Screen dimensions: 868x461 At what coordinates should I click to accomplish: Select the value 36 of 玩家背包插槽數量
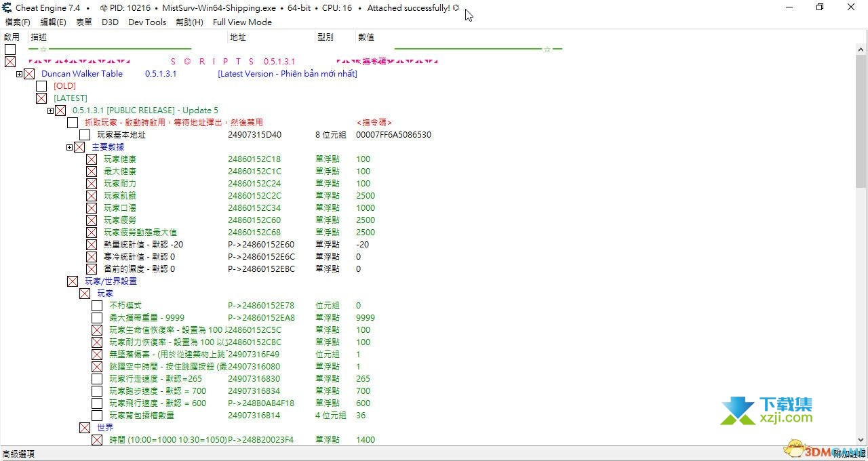[361, 416]
